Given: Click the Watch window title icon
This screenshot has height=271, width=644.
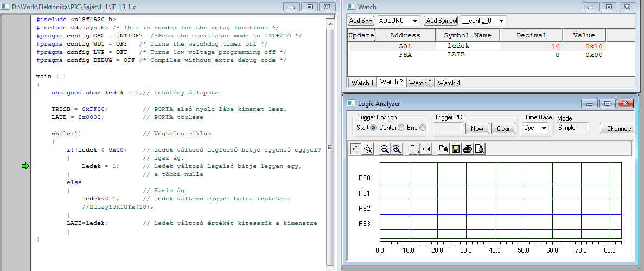Looking at the screenshot, I should 351,7.
